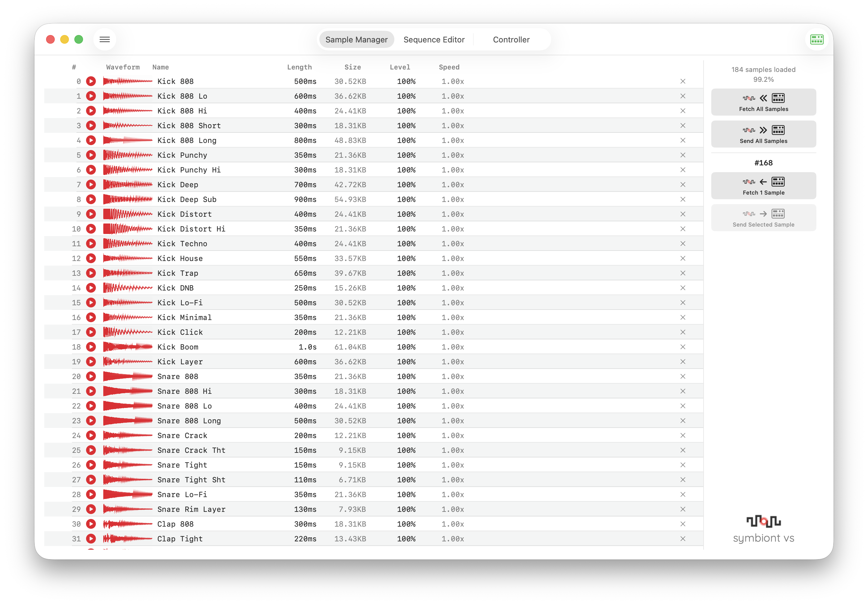
Task: Switch to the Controller tab
Action: pyautogui.click(x=511, y=39)
